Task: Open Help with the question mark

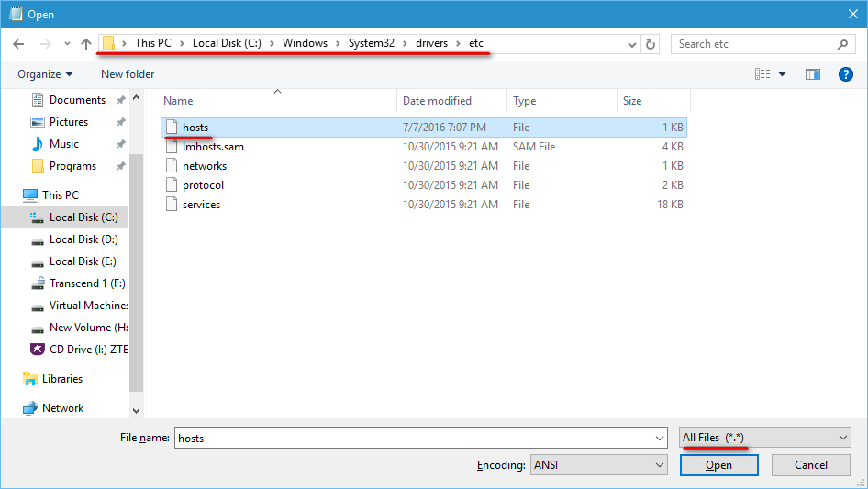Action: (845, 74)
